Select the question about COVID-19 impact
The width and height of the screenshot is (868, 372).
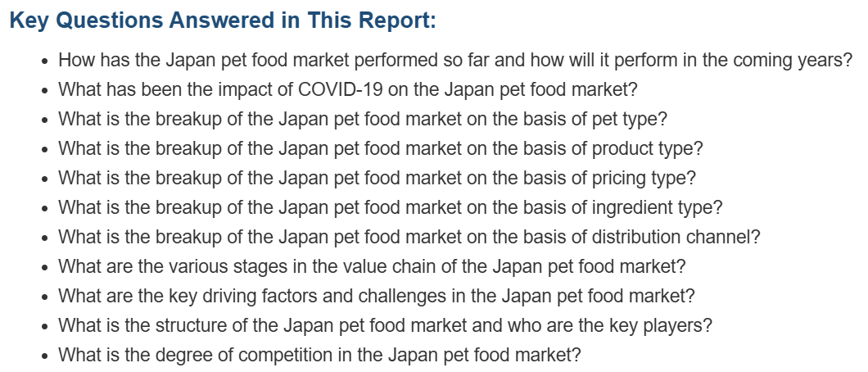(x=348, y=89)
